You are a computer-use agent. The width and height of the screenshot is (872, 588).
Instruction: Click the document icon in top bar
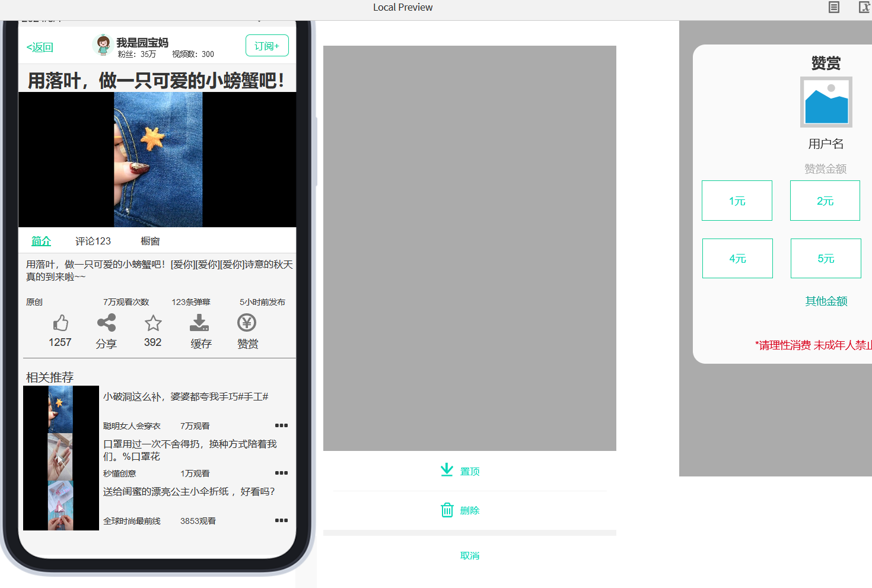point(834,7)
